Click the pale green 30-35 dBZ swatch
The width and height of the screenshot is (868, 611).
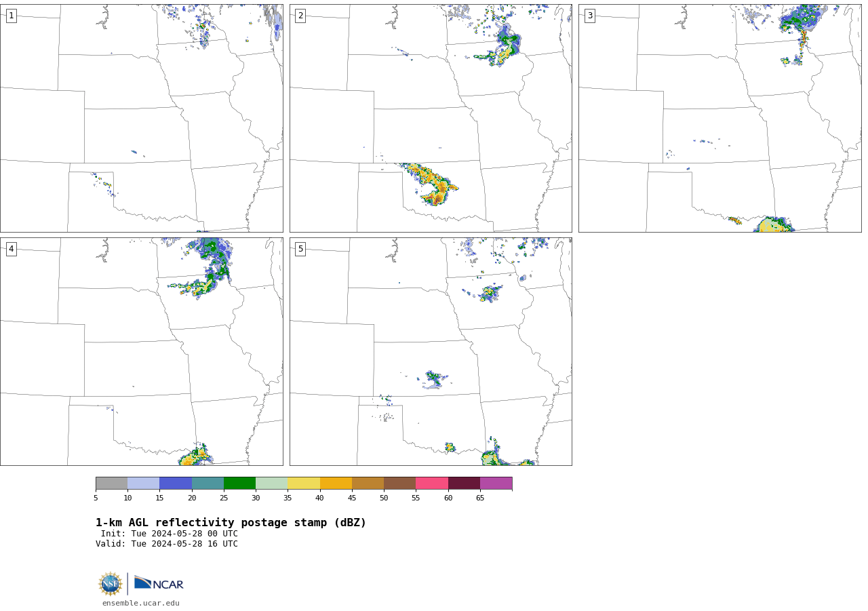point(272,484)
